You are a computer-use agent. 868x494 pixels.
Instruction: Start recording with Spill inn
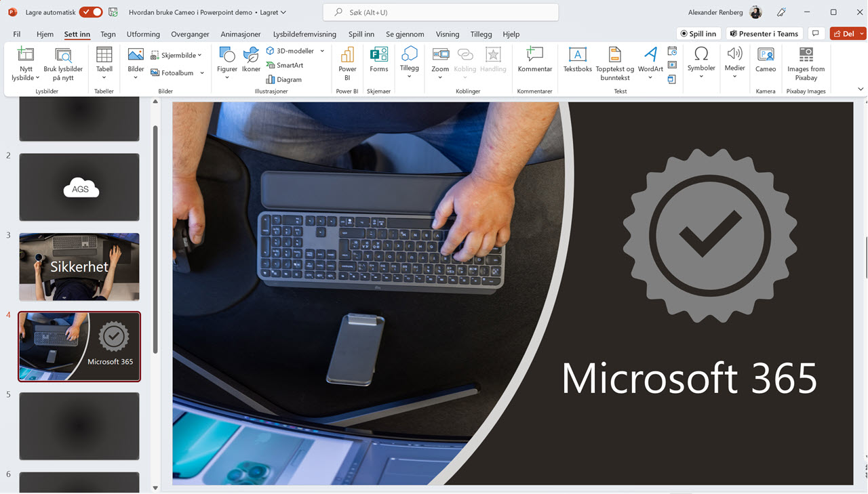tap(698, 33)
